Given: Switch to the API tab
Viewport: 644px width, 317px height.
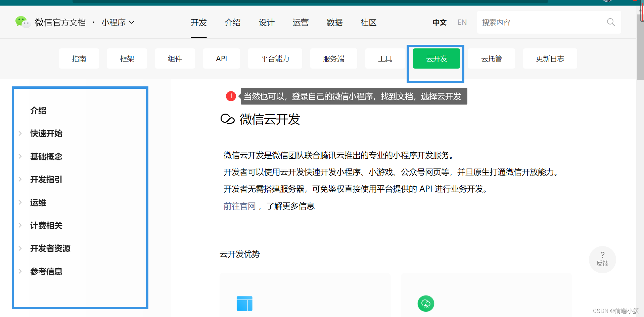Looking at the screenshot, I should coord(222,58).
